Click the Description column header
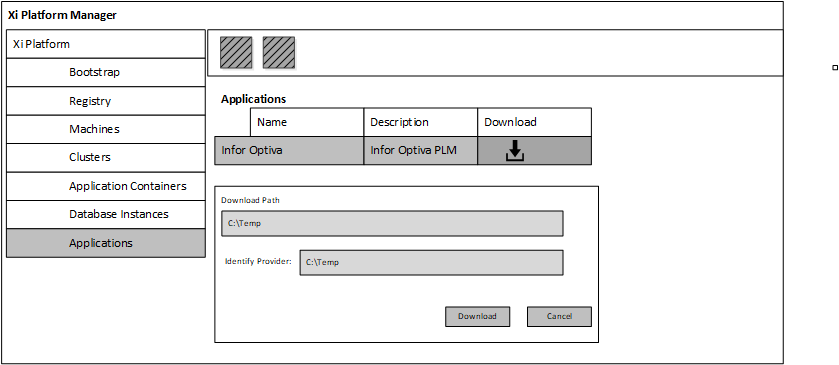Image resolution: width=839 pixels, height=365 pixels. pos(421,122)
